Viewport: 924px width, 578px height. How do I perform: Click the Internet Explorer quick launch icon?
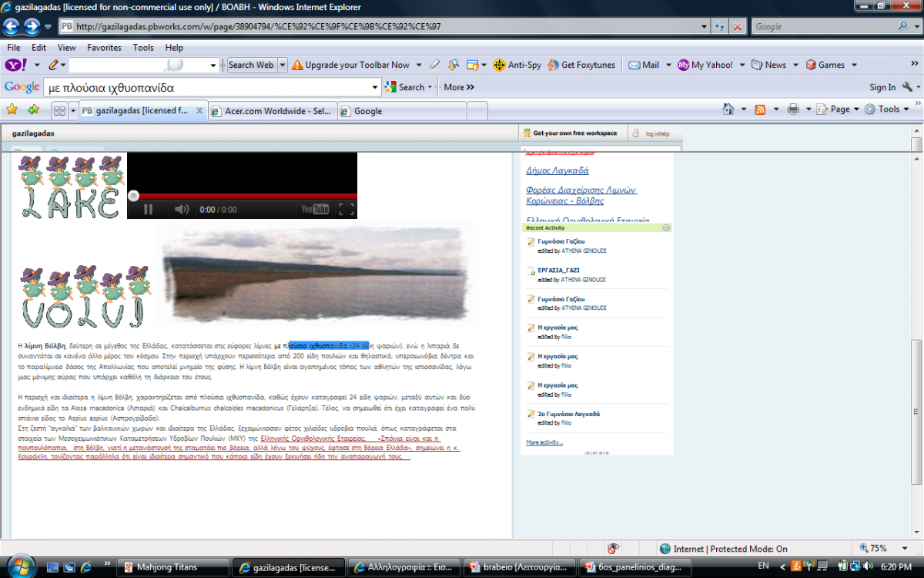tap(86, 567)
